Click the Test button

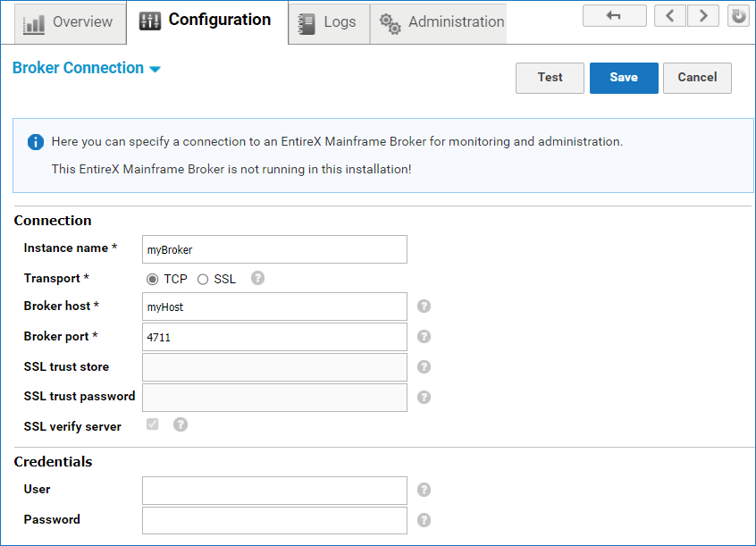[550, 78]
